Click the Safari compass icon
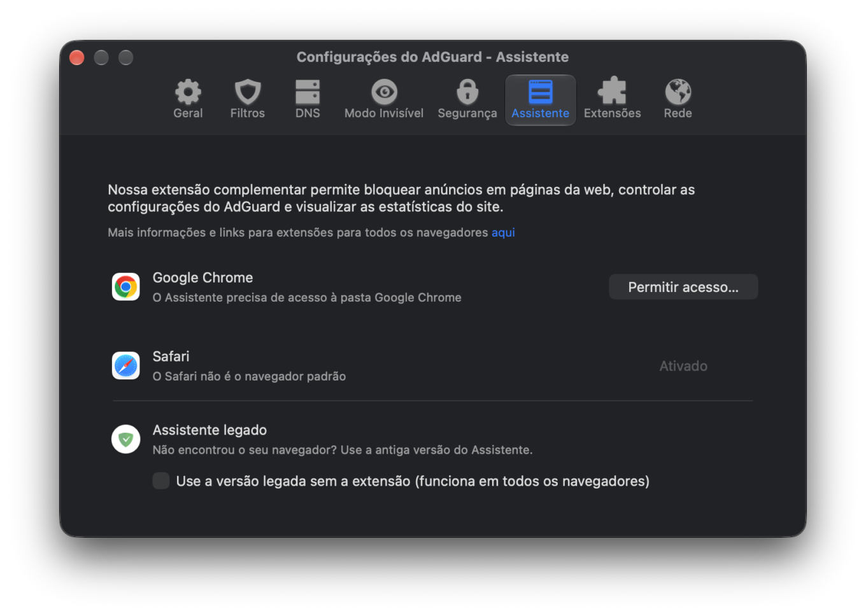866x616 pixels. [x=126, y=366]
